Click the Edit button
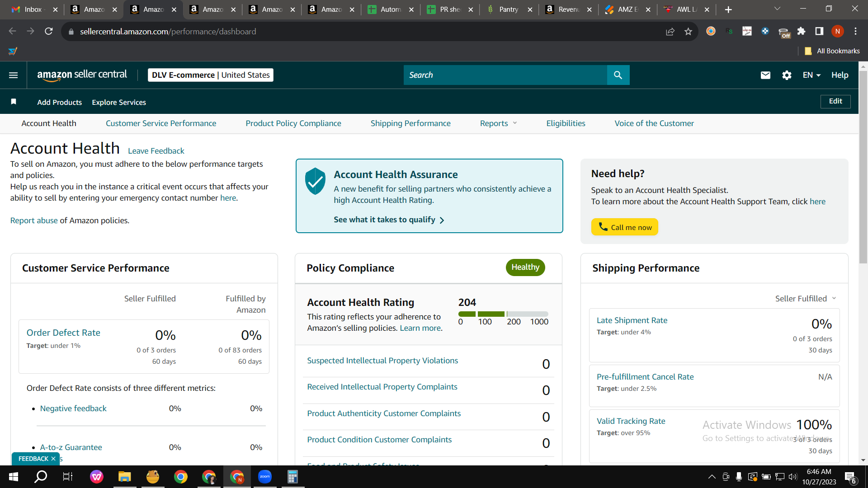 (835, 101)
